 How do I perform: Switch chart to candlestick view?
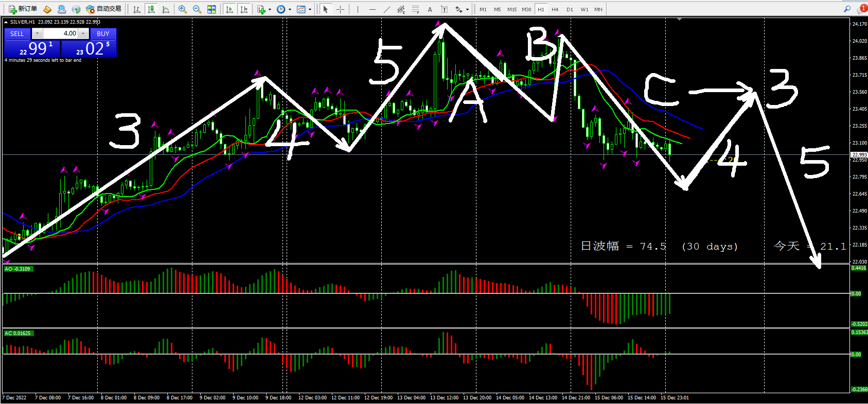click(151, 9)
